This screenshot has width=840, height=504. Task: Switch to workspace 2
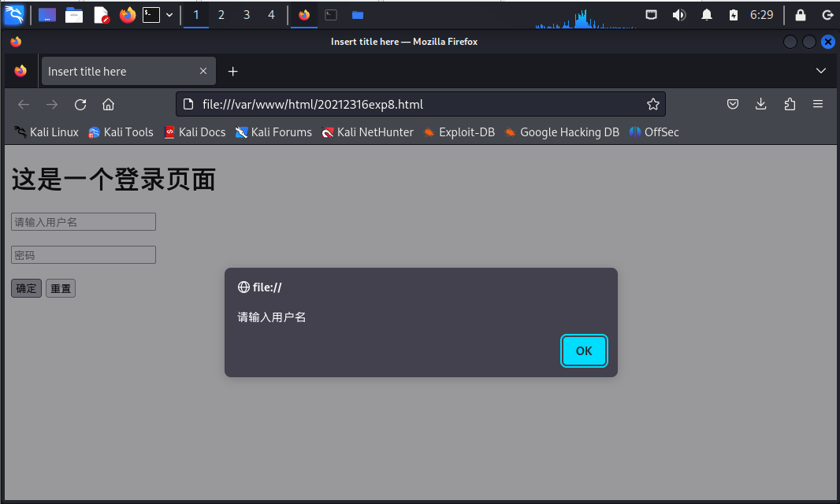[221, 15]
